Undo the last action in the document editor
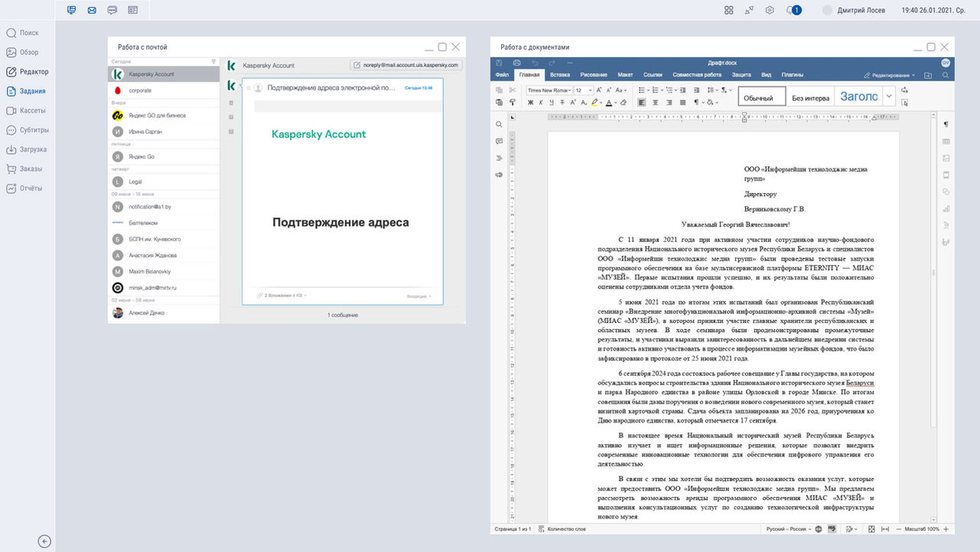This screenshot has height=552, width=980. click(x=535, y=63)
